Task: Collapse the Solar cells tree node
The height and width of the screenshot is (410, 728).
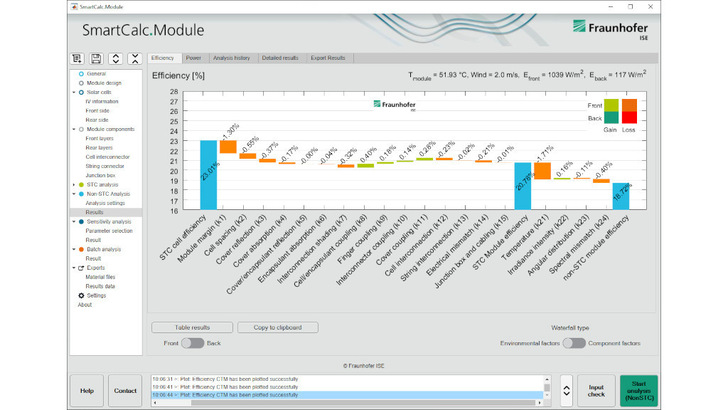Action: tap(74, 92)
